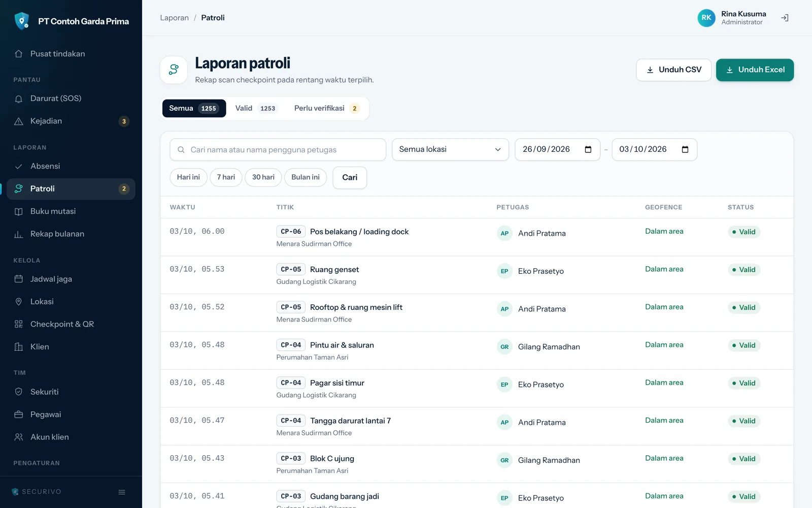Open calendar picker for start date 26/09/2026

click(x=588, y=149)
